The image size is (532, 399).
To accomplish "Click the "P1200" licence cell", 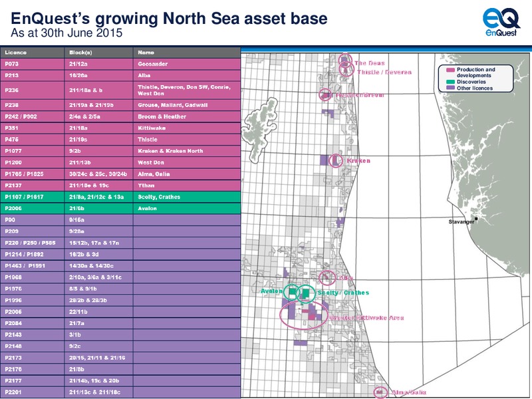I will click(x=32, y=162).
